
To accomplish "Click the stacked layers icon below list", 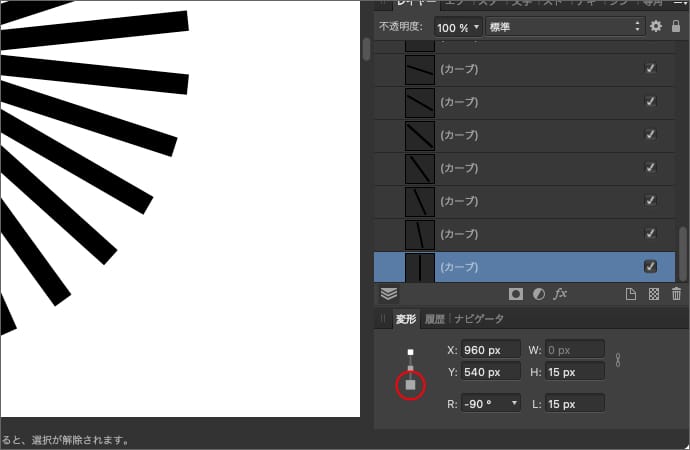I will (389, 294).
